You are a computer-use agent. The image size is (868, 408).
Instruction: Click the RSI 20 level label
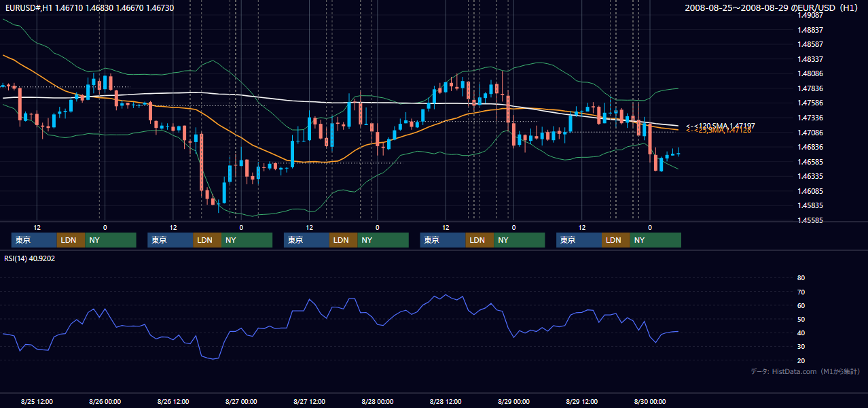(x=801, y=360)
